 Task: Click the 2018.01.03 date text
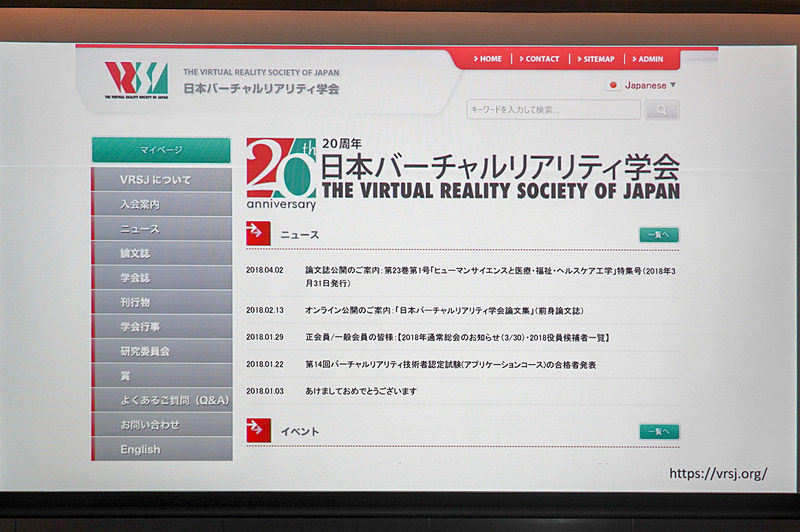click(265, 391)
